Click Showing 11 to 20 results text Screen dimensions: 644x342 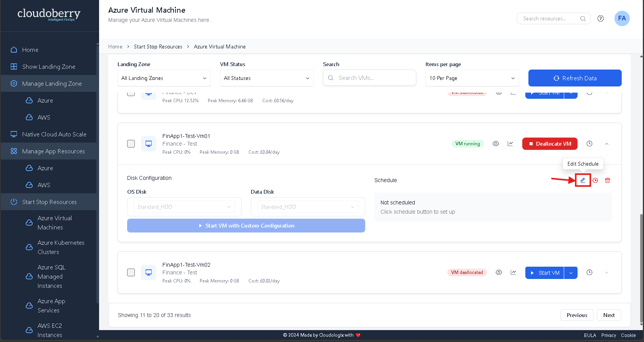pyautogui.click(x=154, y=315)
